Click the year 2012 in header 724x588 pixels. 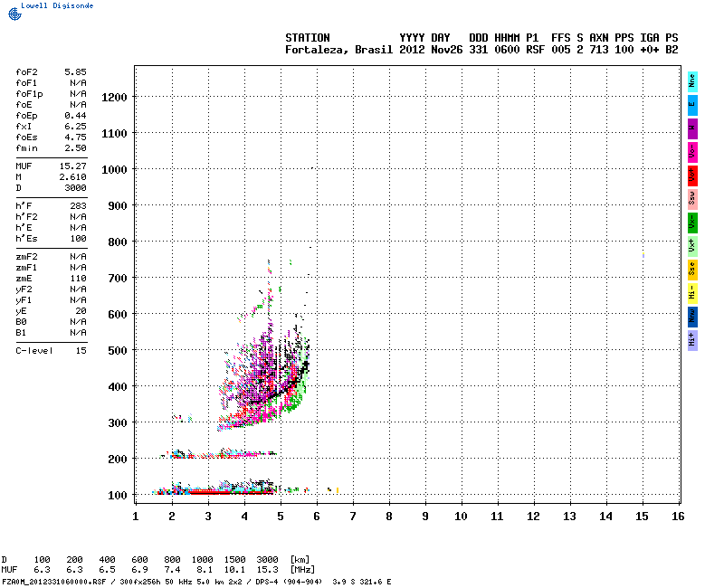412,50
